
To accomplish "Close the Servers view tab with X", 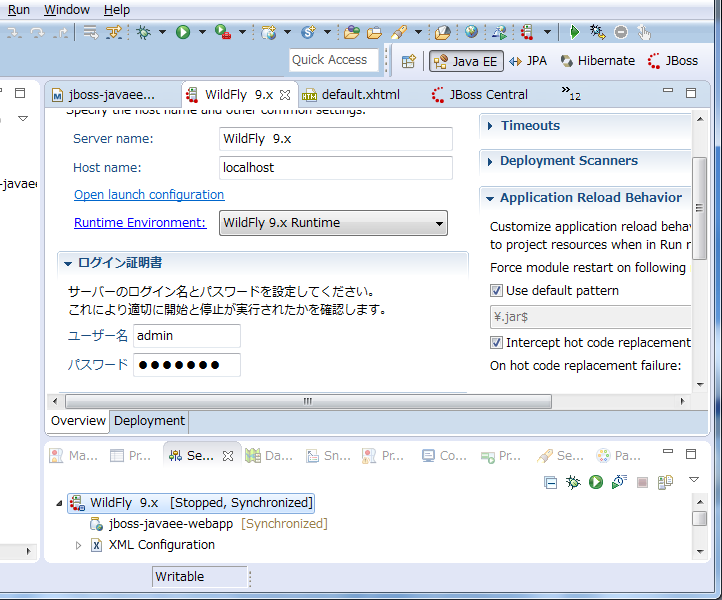I will coord(228,456).
